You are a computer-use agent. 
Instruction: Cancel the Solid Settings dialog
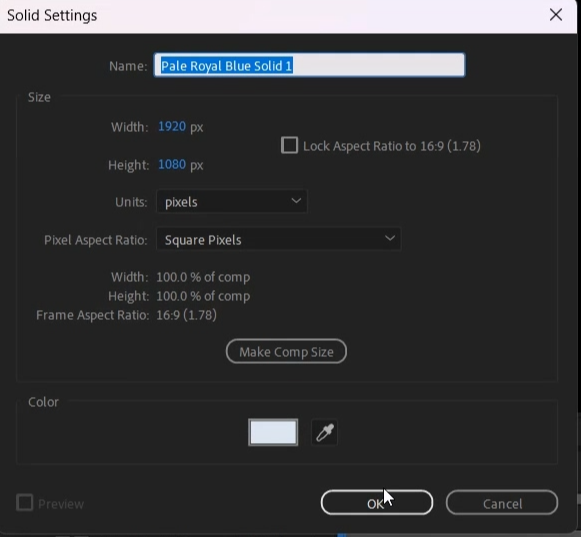coord(502,503)
